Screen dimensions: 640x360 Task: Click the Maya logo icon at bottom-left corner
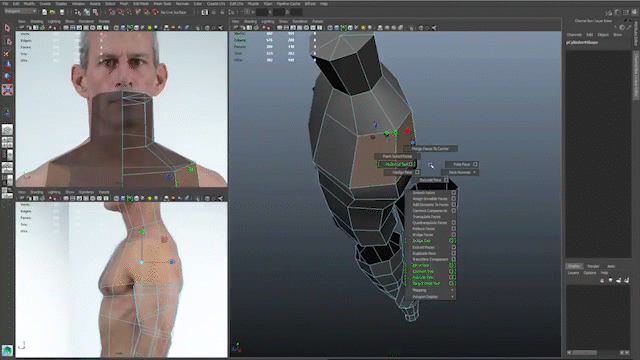point(7,350)
